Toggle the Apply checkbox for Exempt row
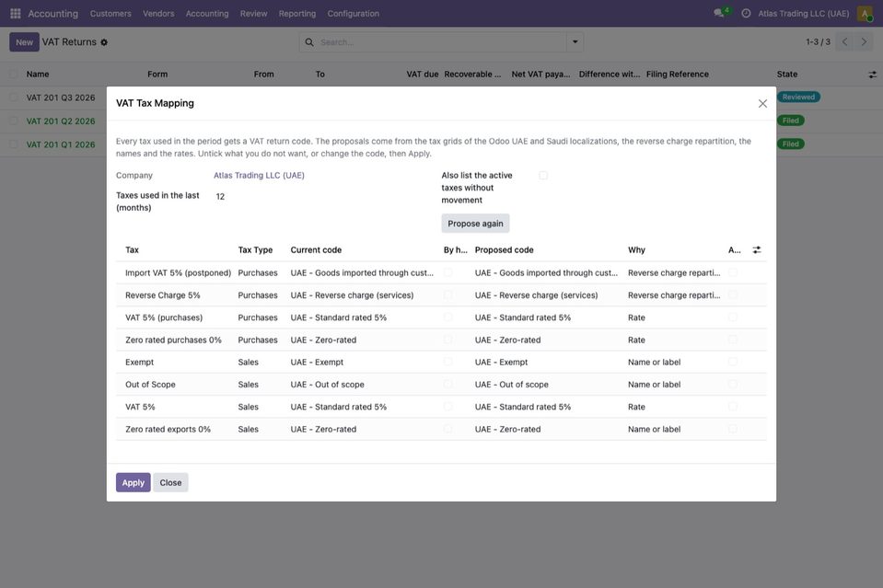The width and height of the screenshot is (883, 588). point(733,362)
